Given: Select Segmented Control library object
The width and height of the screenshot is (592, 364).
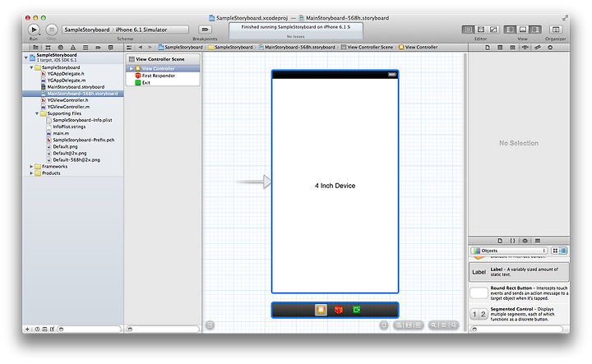Looking at the screenshot, I should tap(519, 314).
